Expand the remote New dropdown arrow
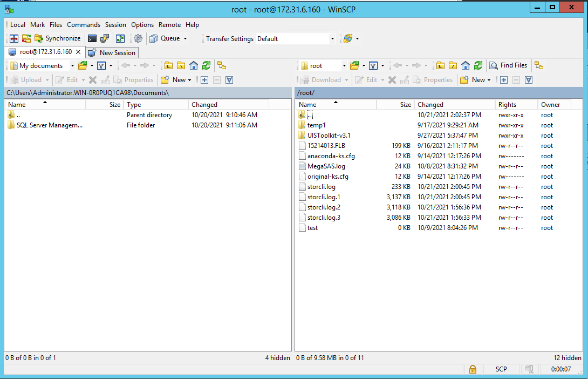Screen dimensions: 588x379 coord(489,80)
